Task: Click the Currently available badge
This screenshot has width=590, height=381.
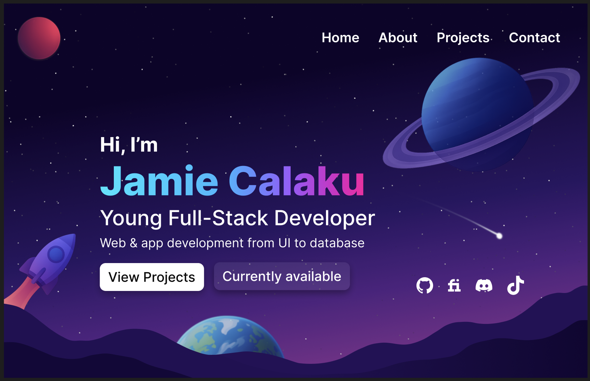Action: pos(282,276)
